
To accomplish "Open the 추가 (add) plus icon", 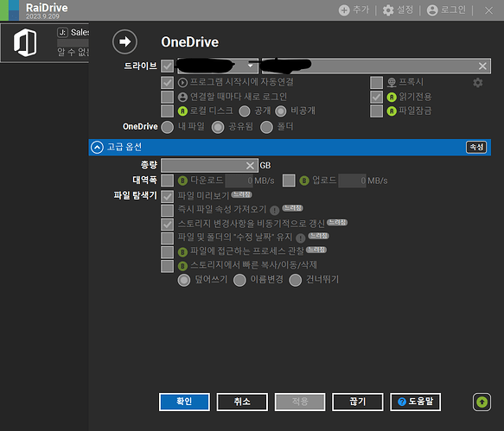I will point(344,10).
